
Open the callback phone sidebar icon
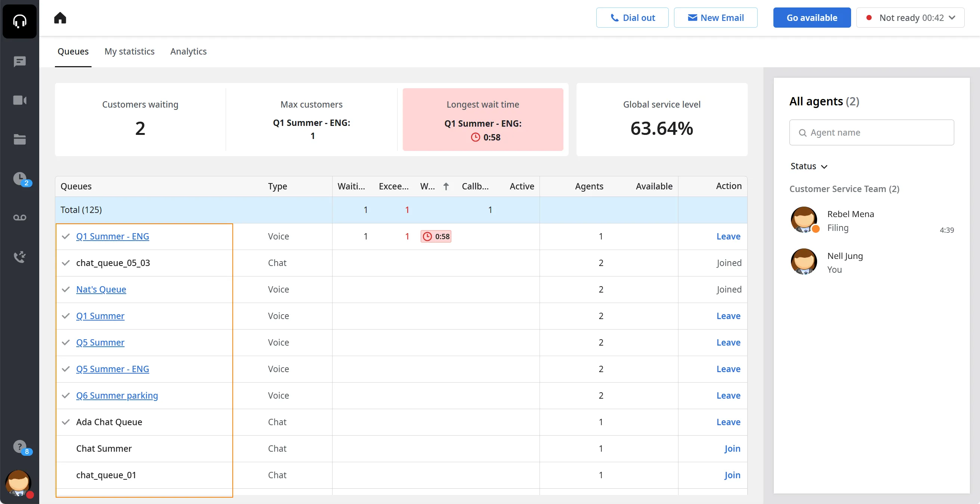(x=19, y=257)
